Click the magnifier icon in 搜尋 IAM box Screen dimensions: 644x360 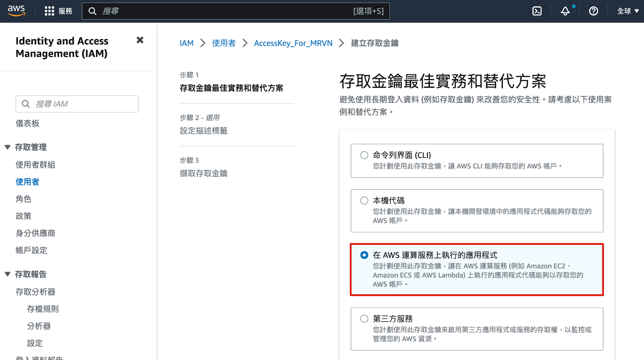point(26,104)
